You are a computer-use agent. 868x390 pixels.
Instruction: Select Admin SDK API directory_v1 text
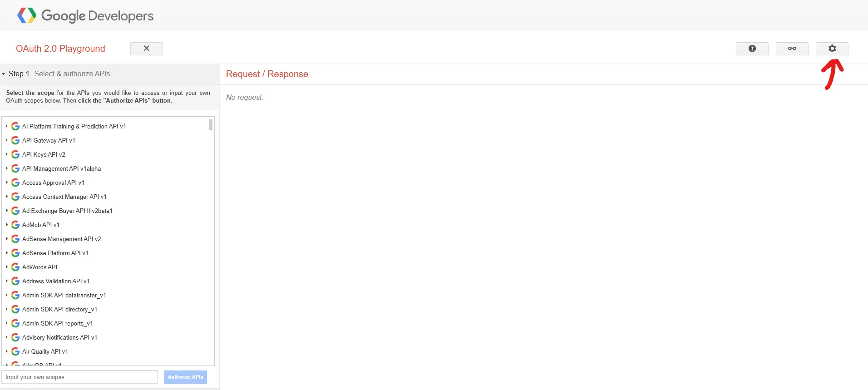point(59,309)
